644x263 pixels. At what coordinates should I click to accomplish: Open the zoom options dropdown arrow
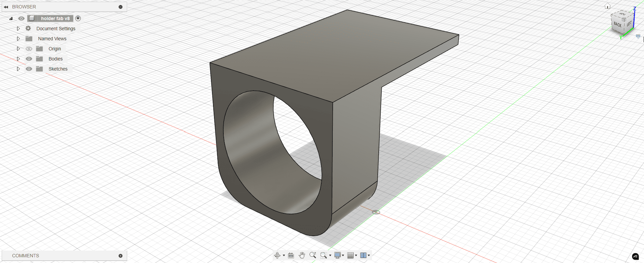point(330,255)
